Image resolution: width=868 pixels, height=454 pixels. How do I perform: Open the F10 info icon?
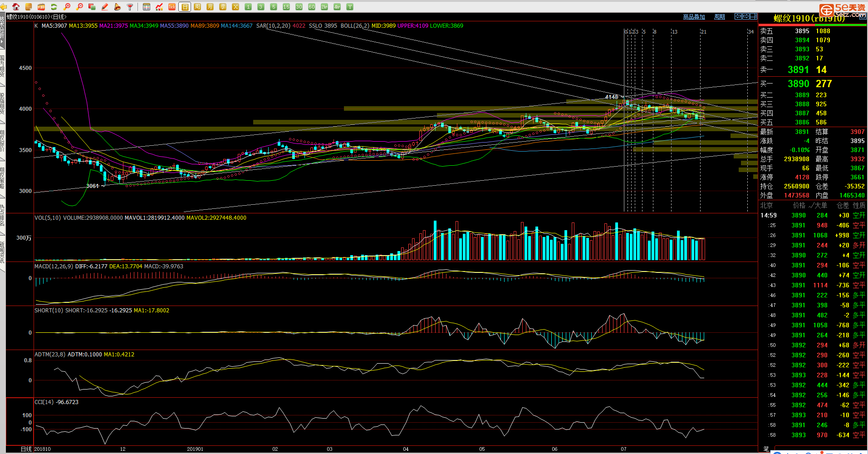[41, 7]
